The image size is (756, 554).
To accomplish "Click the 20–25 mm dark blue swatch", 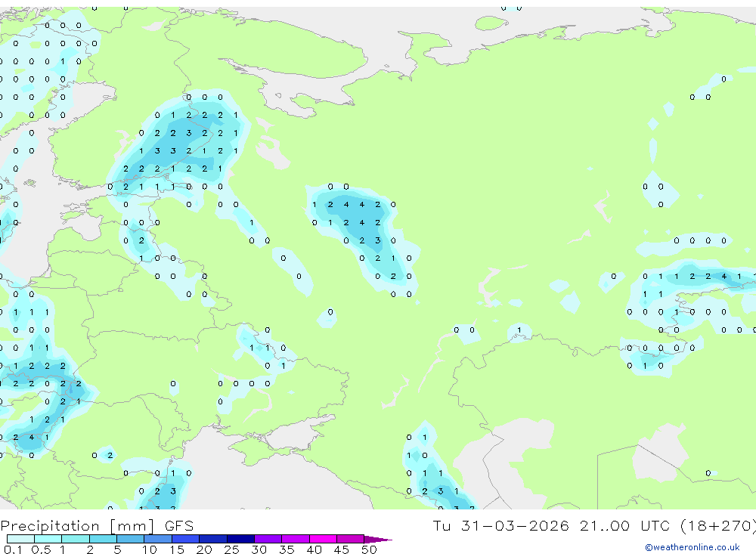I will [x=213, y=539].
